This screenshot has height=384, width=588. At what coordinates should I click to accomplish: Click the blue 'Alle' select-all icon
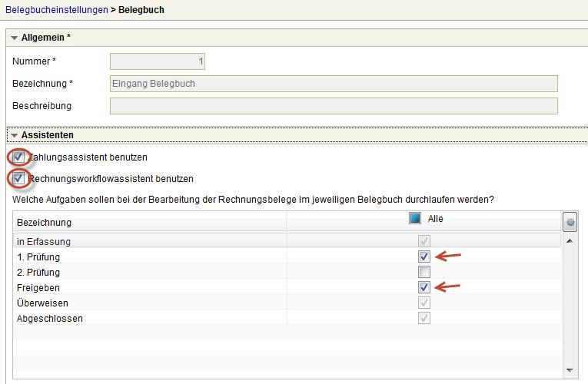[415, 219]
